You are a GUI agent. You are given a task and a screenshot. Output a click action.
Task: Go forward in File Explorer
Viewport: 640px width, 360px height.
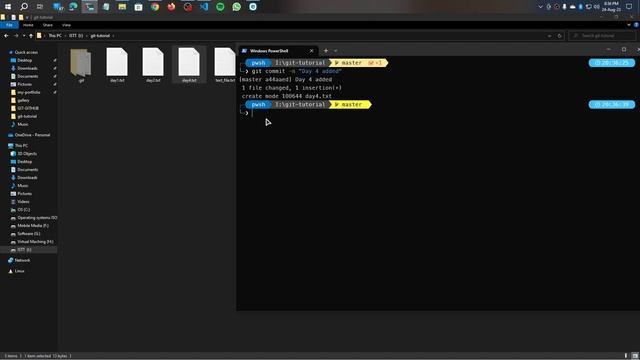(16, 36)
